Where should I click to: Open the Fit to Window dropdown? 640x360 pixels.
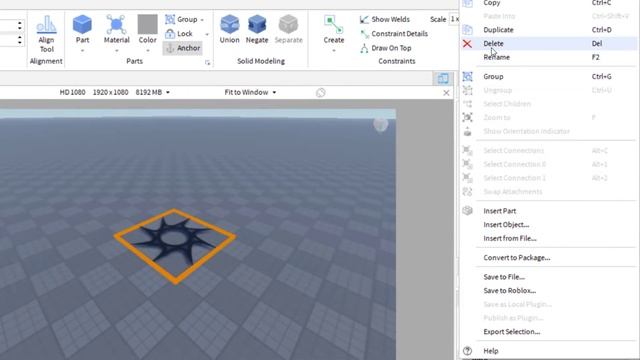(x=250, y=92)
